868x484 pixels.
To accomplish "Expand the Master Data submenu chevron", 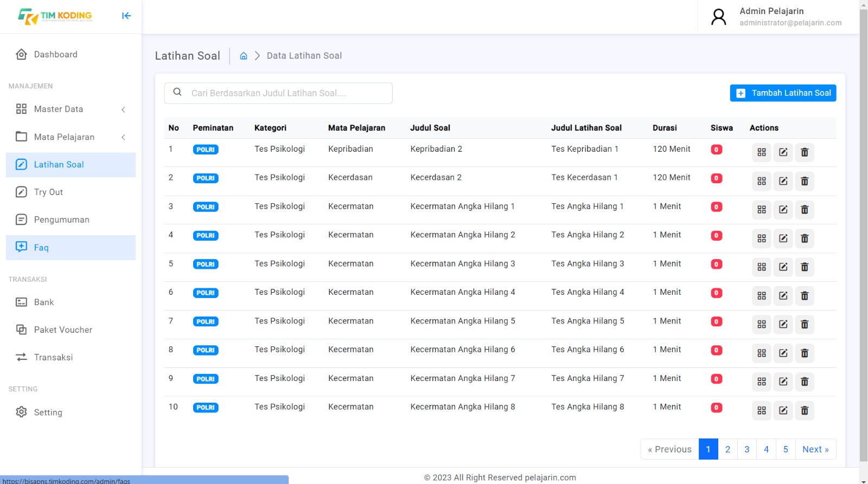I will pyautogui.click(x=123, y=109).
